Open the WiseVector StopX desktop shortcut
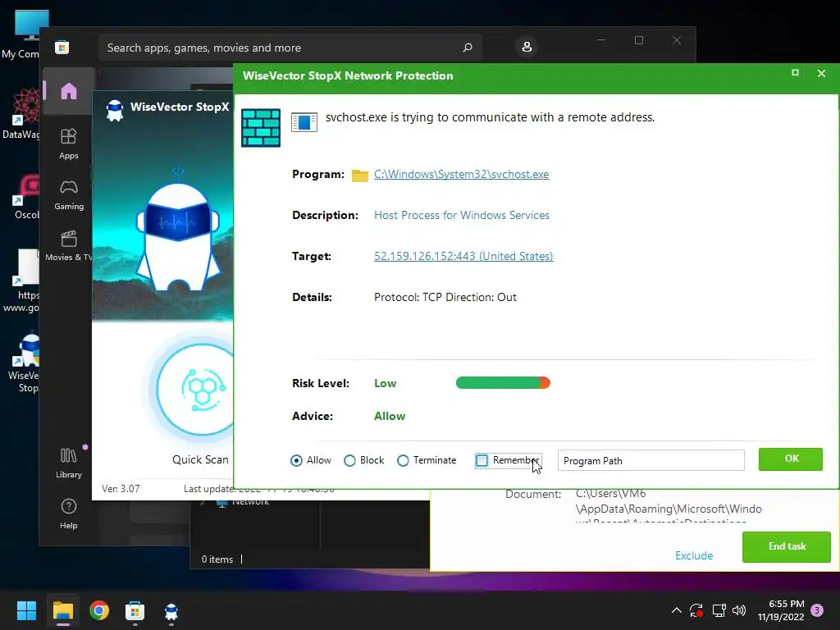Viewport: 840px width, 630px height. point(24,363)
